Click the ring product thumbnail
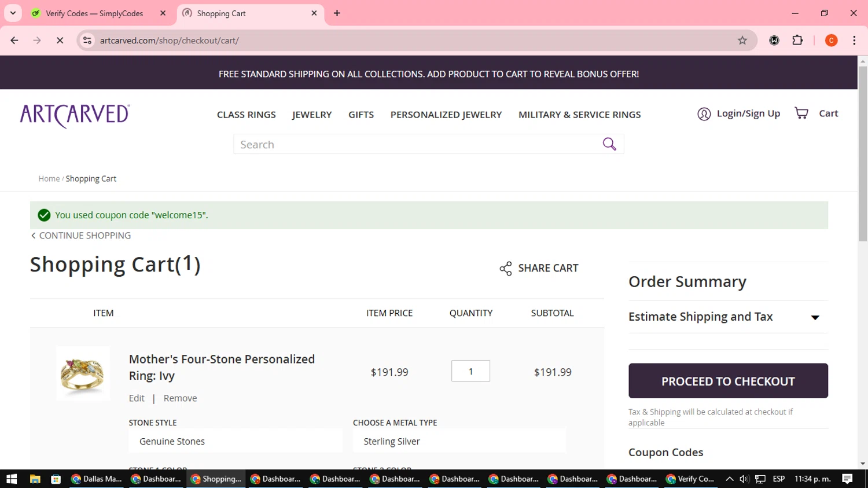868x488 pixels. click(83, 373)
